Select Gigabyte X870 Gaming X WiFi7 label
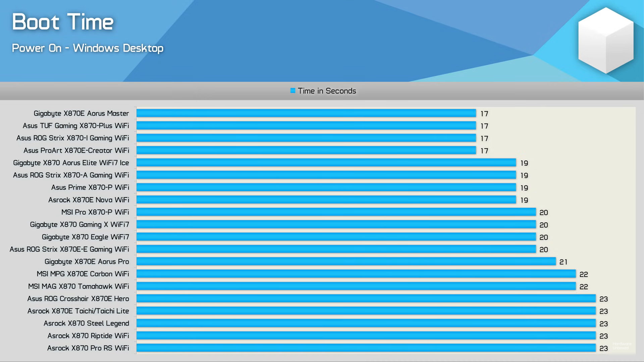This screenshot has height=362, width=644. (x=79, y=225)
